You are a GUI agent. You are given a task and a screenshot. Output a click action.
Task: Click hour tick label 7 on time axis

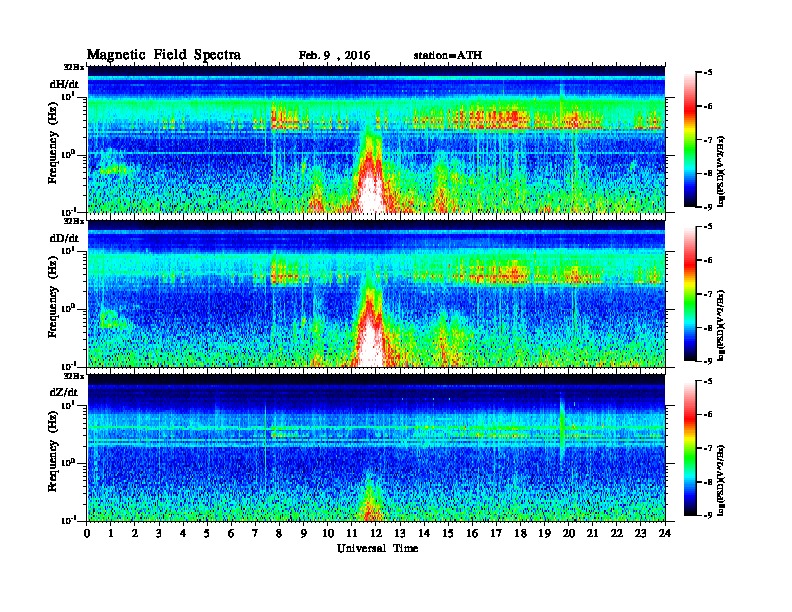(255, 533)
